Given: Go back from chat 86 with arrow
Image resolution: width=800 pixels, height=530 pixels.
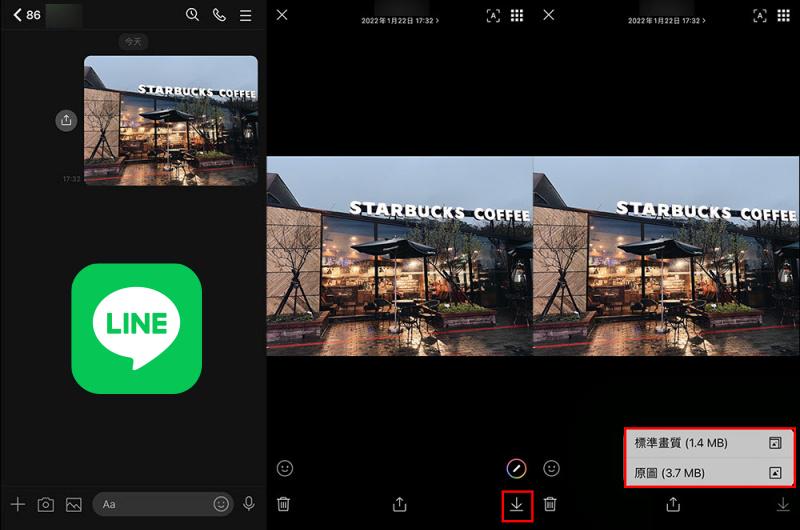Looking at the screenshot, I should [18, 15].
